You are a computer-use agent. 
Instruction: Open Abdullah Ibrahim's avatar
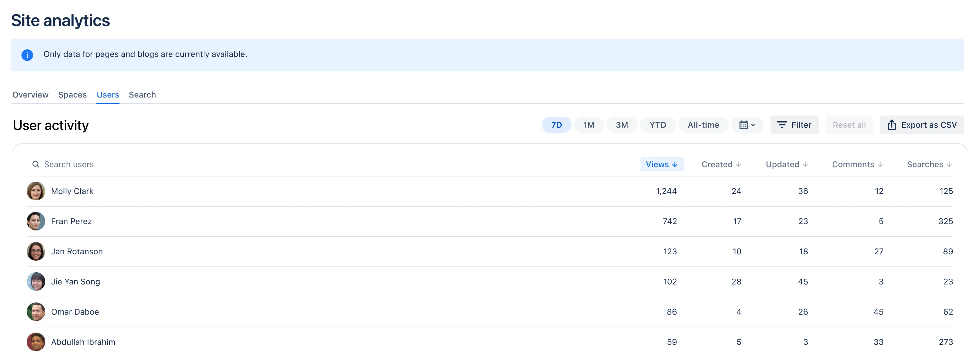[36, 342]
